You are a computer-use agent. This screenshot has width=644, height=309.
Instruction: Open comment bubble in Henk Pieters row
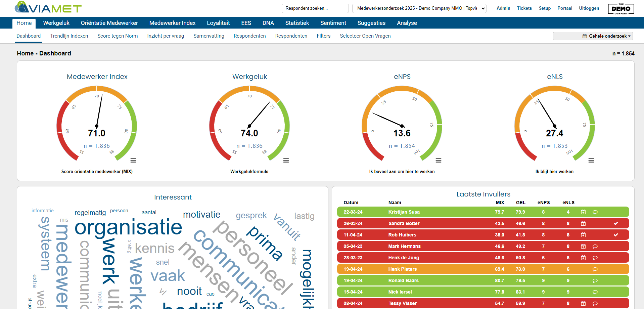point(595,269)
